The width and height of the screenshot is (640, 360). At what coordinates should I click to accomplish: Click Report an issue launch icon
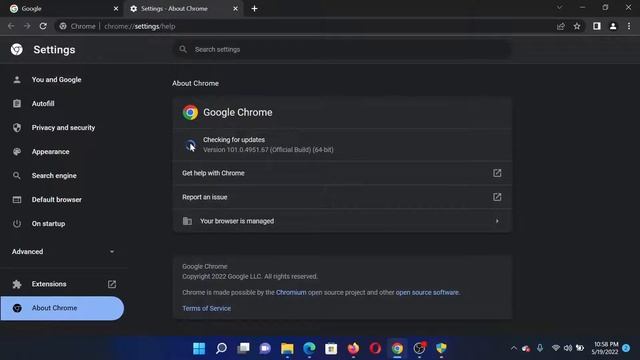(x=497, y=197)
